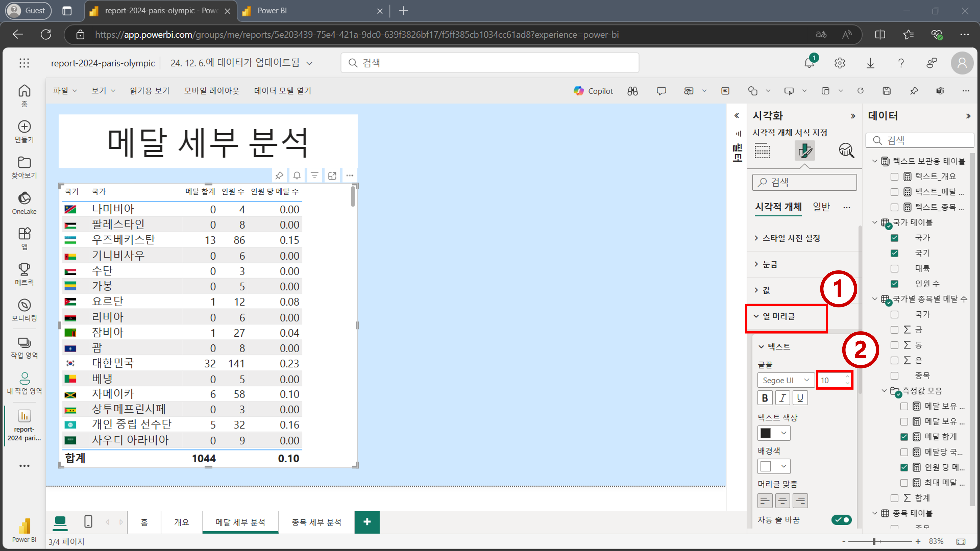This screenshot has width=980, height=551.
Task: Click the comment speech bubble icon
Action: point(661,91)
